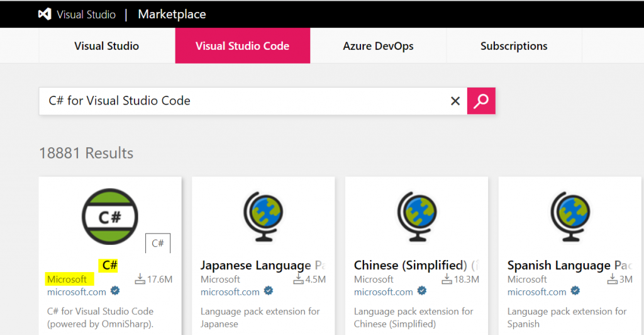Viewport: 644px width, 335px height.
Task: Click the Chinese (Simplified) title
Action: tap(416, 266)
